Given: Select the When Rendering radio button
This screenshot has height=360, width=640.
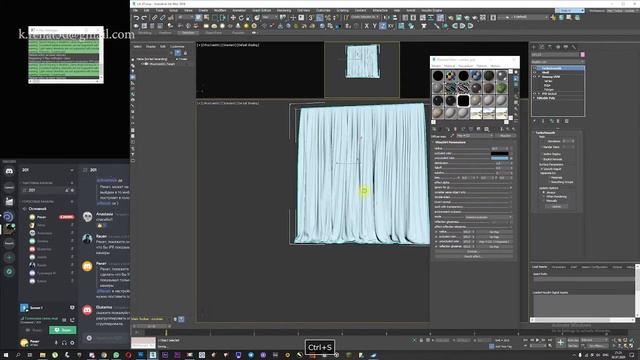Looking at the screenshot, I should pos(544,197).
